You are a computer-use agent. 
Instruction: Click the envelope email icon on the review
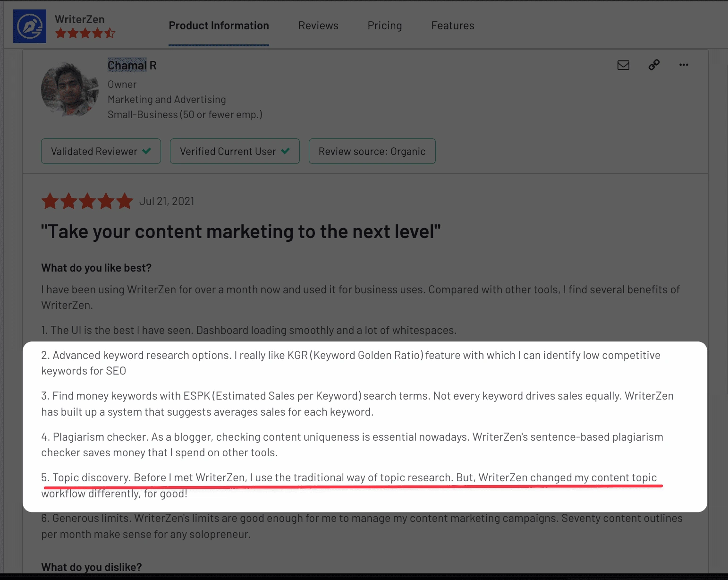pos(623,65)
